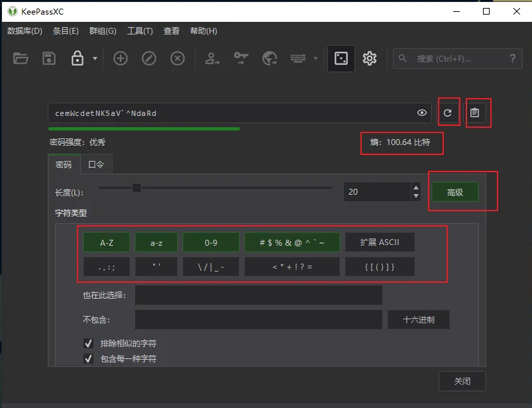Open search help question mark icon

coord(513,59)
